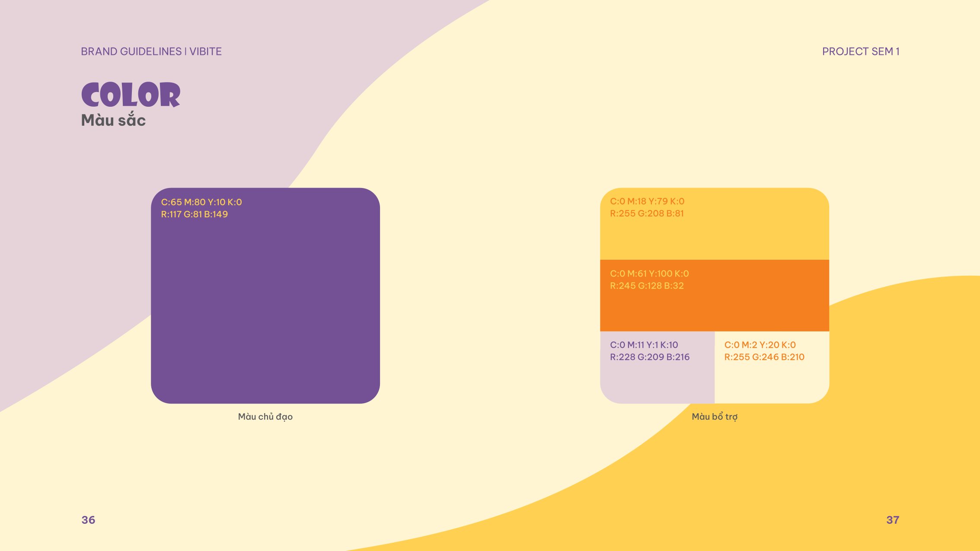
Task: Select the orange swatch R:245 G:128 B:32
Action: coord(714,296)
